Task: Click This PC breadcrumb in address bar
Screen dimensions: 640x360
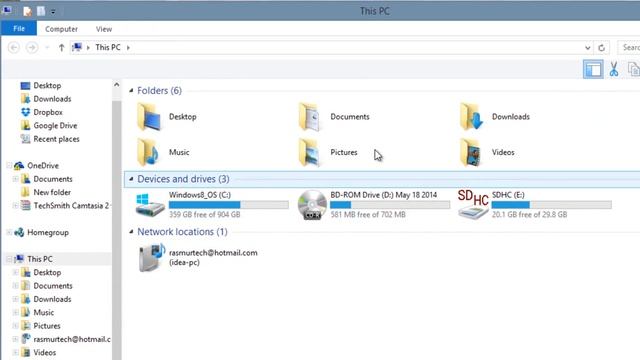Action: (x=108, y=47)
